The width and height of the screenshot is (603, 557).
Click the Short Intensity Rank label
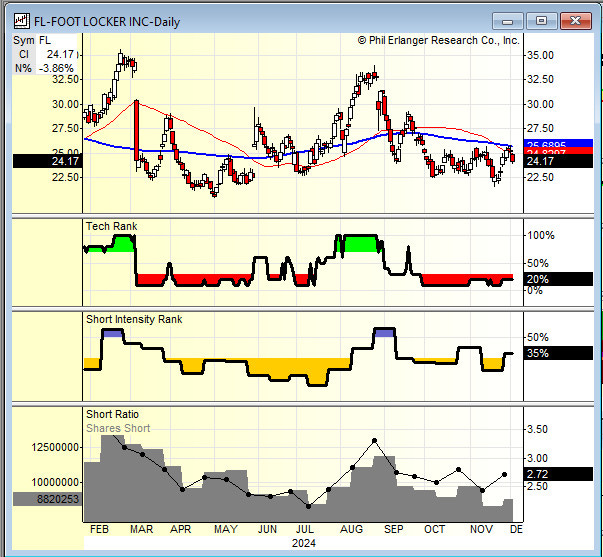(x=134, y=319)
